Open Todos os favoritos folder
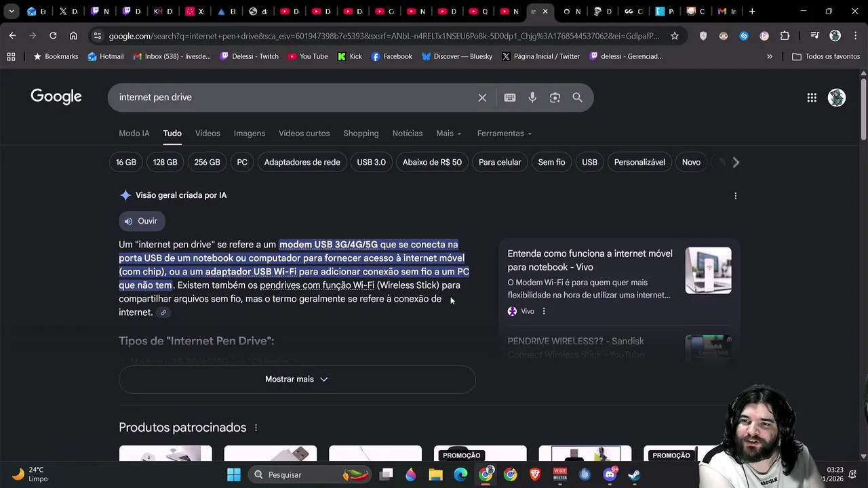Image resolution: width=868 pixels, height=488 pixels. 826,57
